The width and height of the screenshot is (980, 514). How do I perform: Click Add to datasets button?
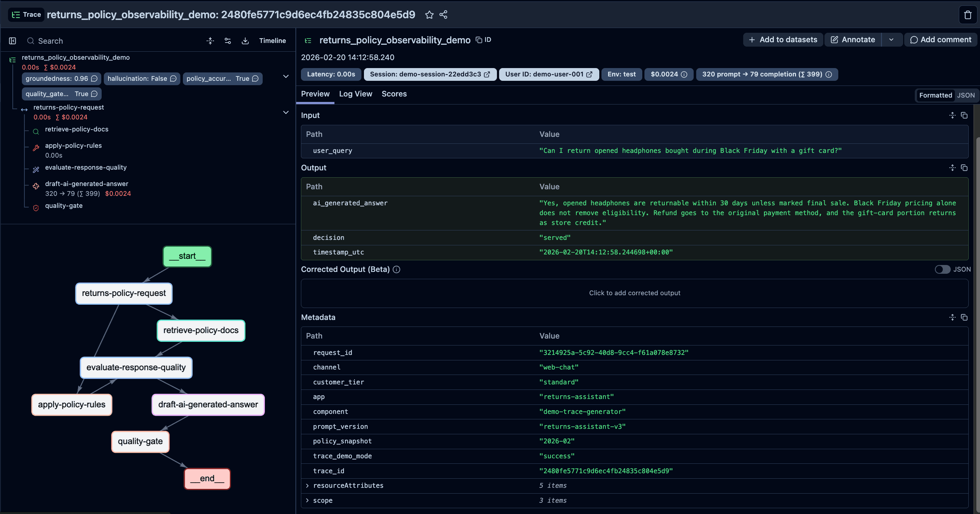(783, 40)
